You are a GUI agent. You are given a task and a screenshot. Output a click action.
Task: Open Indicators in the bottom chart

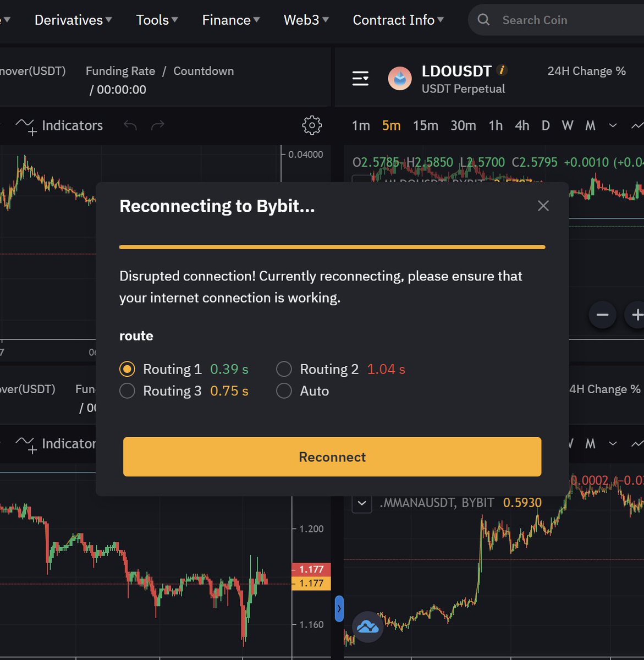coord(56,443)
